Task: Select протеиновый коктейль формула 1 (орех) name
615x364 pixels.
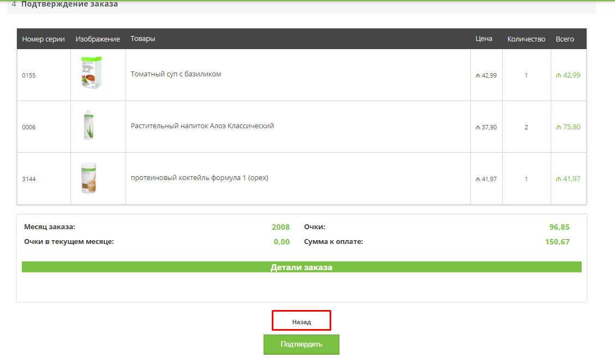Action: pos(199,178)
